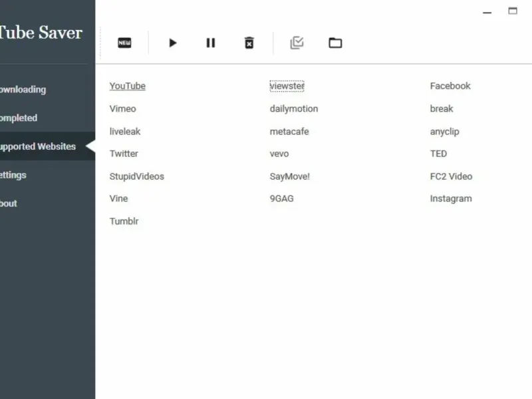Open the Tumblr link
The image size is (532, 399).
point(124,221)
